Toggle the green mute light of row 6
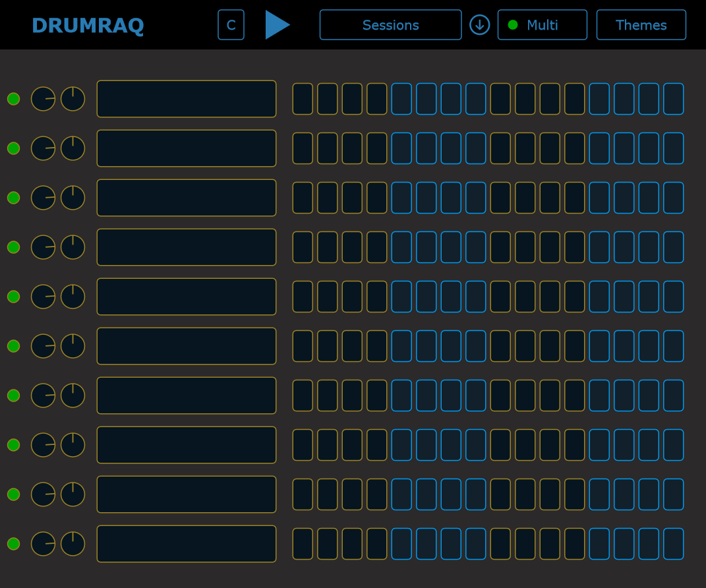 coord(13,346)
